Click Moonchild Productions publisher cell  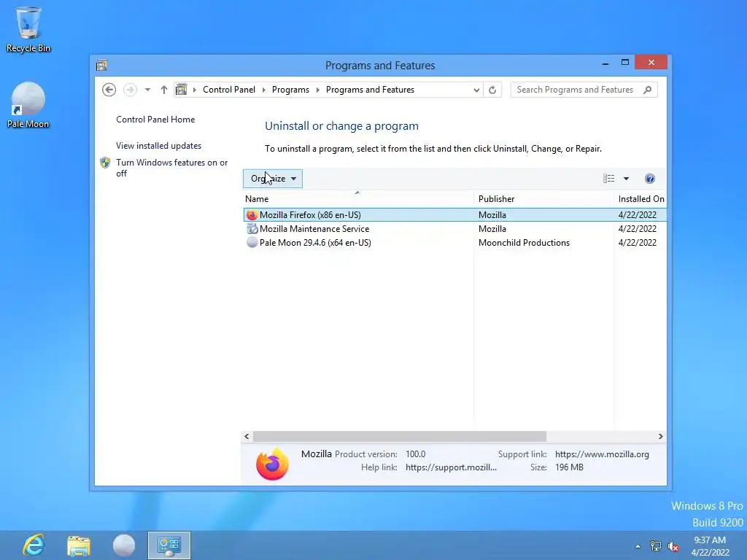click(x=524, y=243)
